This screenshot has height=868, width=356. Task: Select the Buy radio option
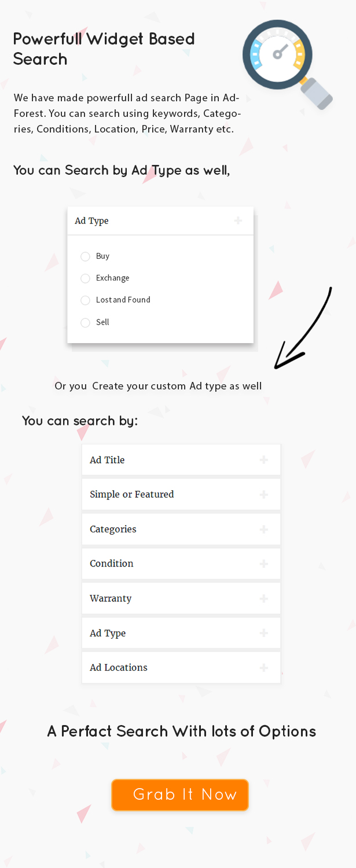(x=85, y=256)
